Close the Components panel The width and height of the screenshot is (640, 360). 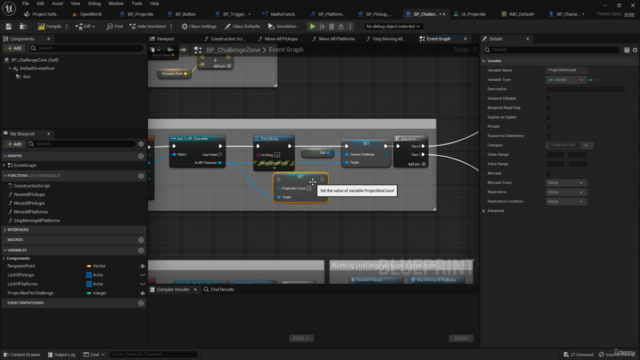coord(49,39)
